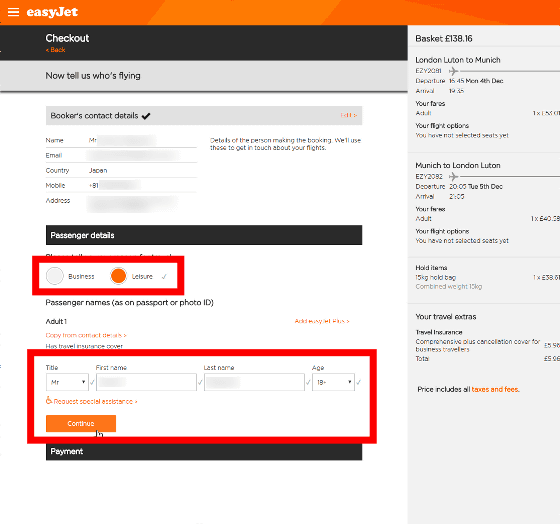Open the Age dropdown

coord(333,382)
